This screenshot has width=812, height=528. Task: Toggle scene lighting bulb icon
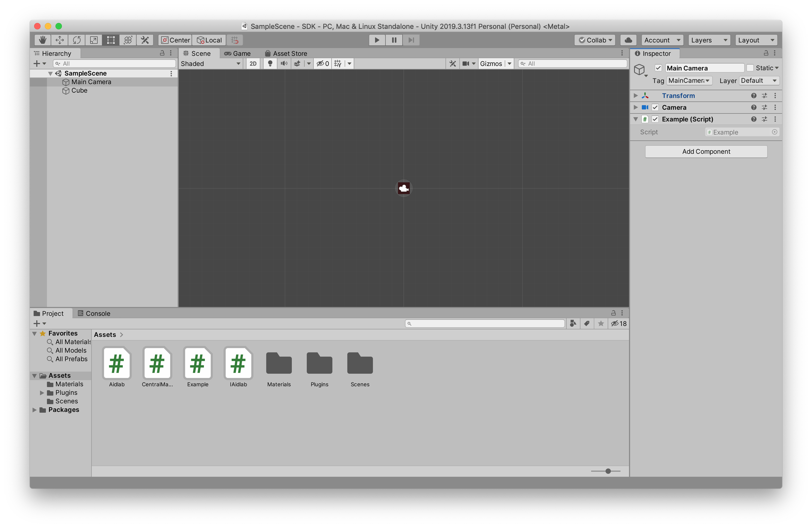(x=270, y=64)
